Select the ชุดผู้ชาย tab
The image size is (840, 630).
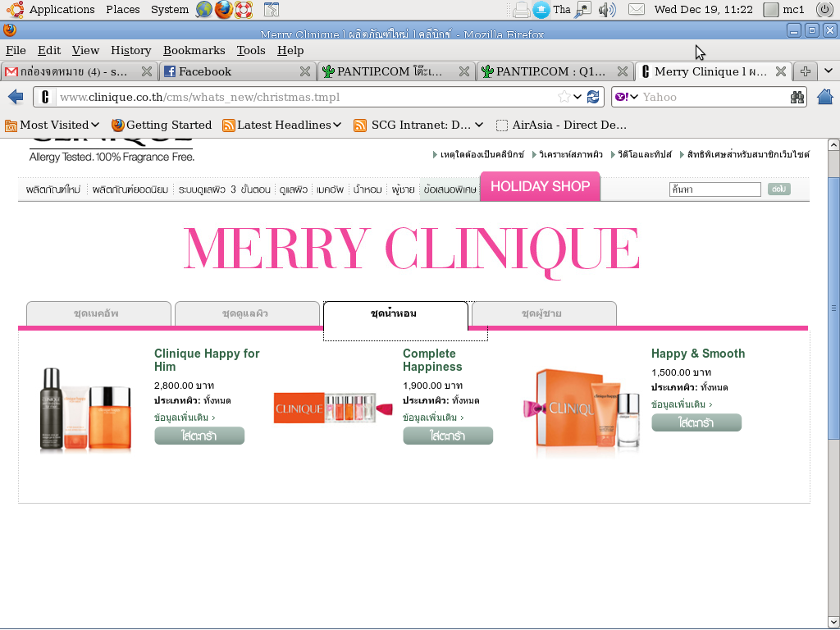(x=544, y=313)
